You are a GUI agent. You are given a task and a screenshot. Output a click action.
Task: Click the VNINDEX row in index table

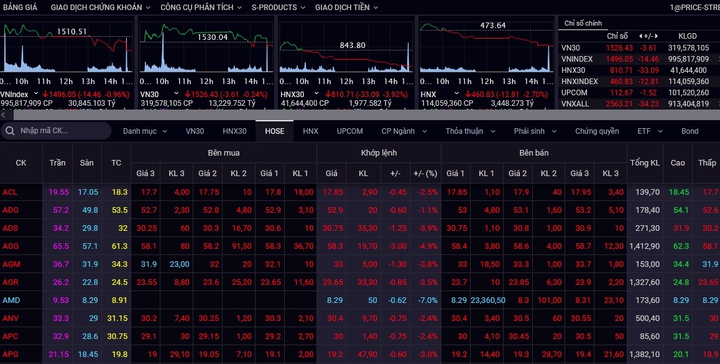(x=639, y=59)
